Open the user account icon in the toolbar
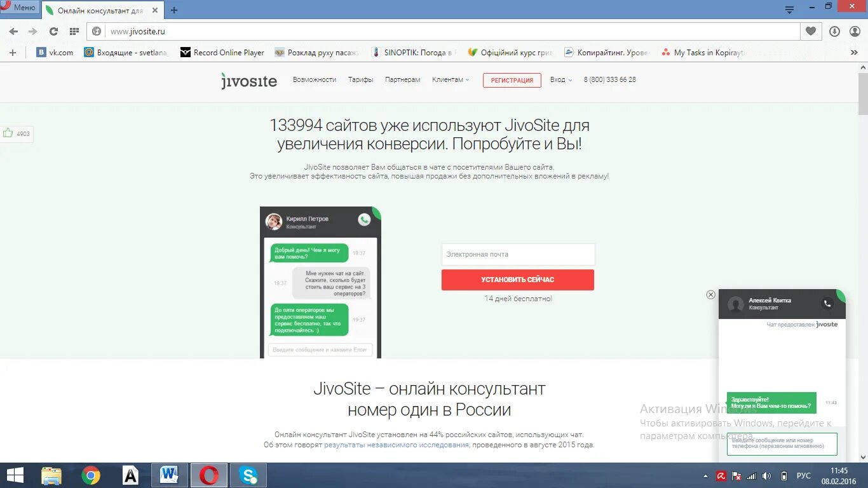Screen dimensions: 868x488 click(854, 31)
